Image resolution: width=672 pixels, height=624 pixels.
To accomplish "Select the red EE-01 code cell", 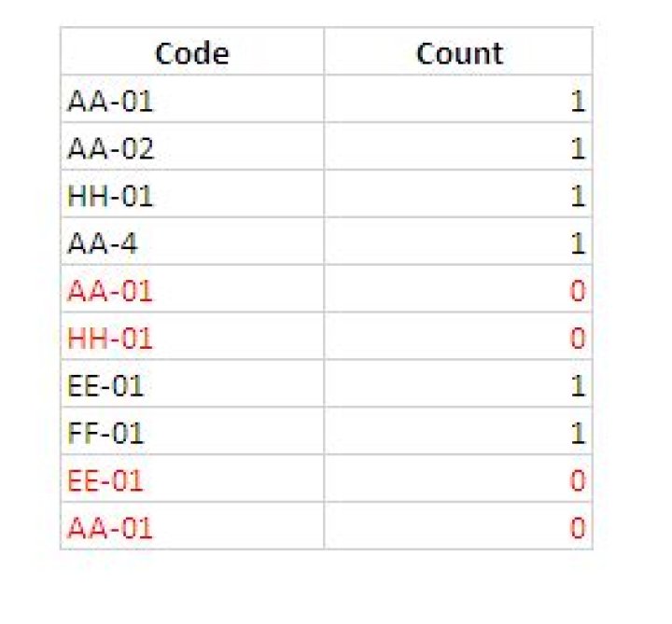I will [x=192, y=478].
